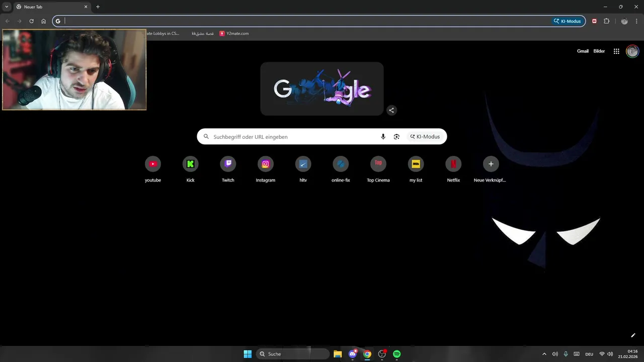Add a new shortcut (Neue Verknüpfung)

(x=491, y=169)
